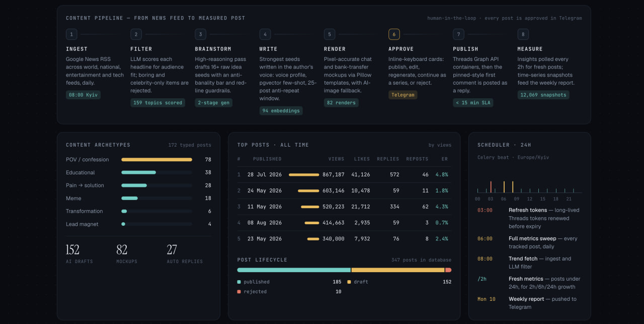Click the '82 renders' tag
This screenshot has width=644, height=324.
click(341, 103)
